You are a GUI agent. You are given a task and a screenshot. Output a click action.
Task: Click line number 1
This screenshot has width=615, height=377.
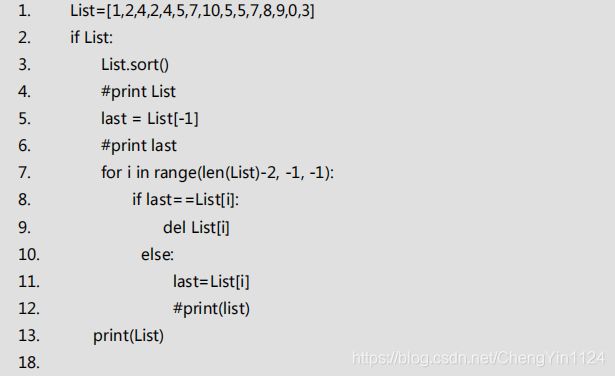pyautogui.click(x=24, y=11)
